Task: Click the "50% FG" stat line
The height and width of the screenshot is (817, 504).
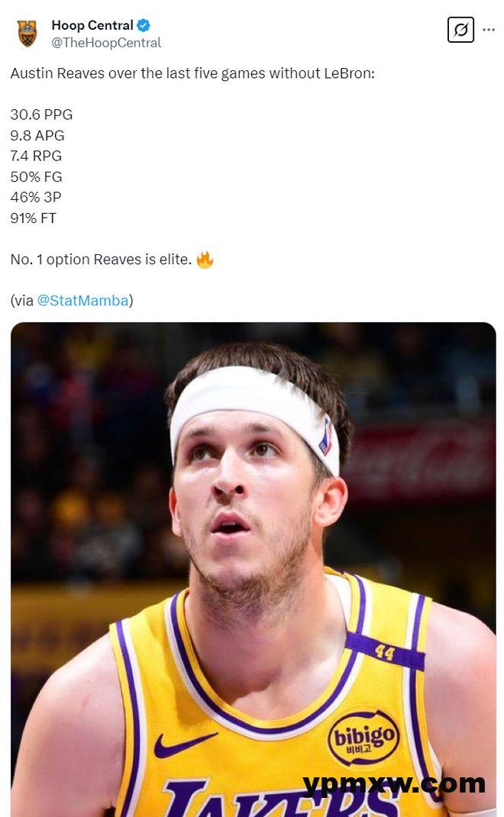Action: [36, 176]
